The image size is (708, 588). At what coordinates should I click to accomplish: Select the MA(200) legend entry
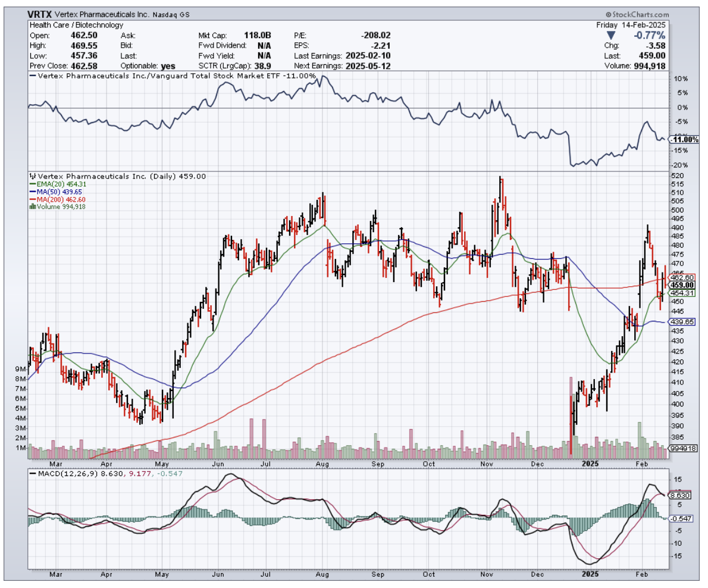pyautogui.click(x=49, y=199)
